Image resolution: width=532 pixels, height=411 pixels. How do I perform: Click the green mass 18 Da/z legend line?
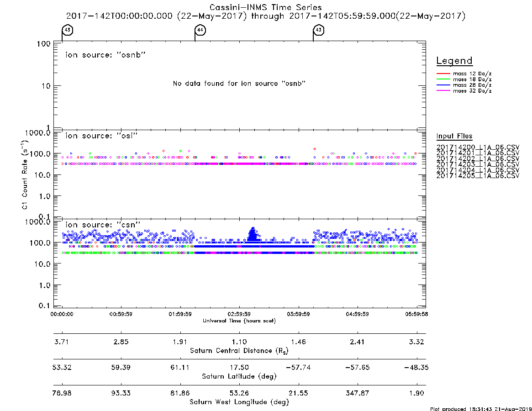pos(443,79)
